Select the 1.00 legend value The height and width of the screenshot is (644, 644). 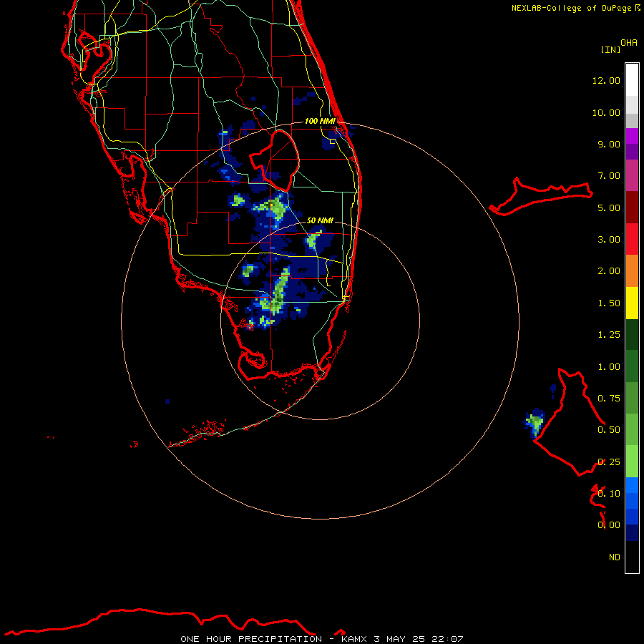[609, 367]
